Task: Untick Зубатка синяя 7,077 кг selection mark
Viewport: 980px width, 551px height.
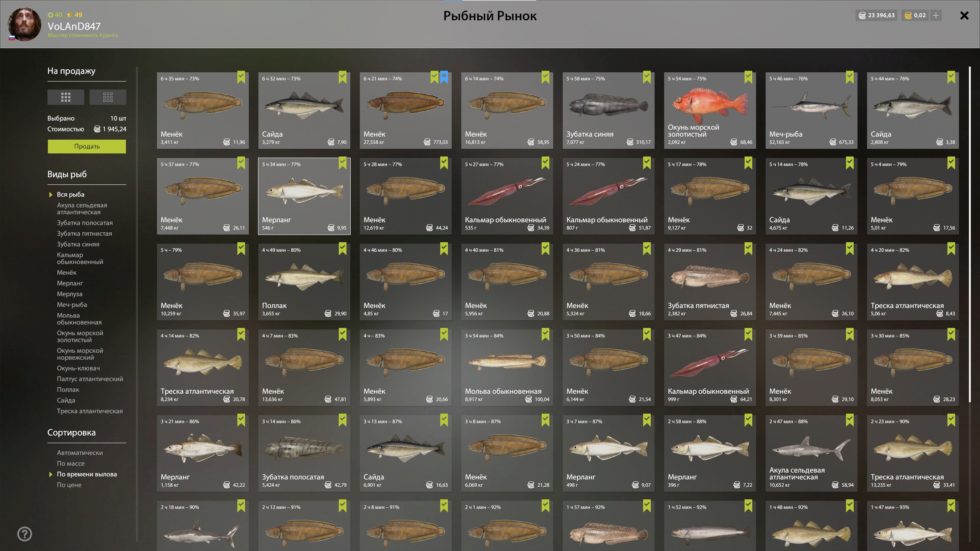Action: click(x=647, y=77)
